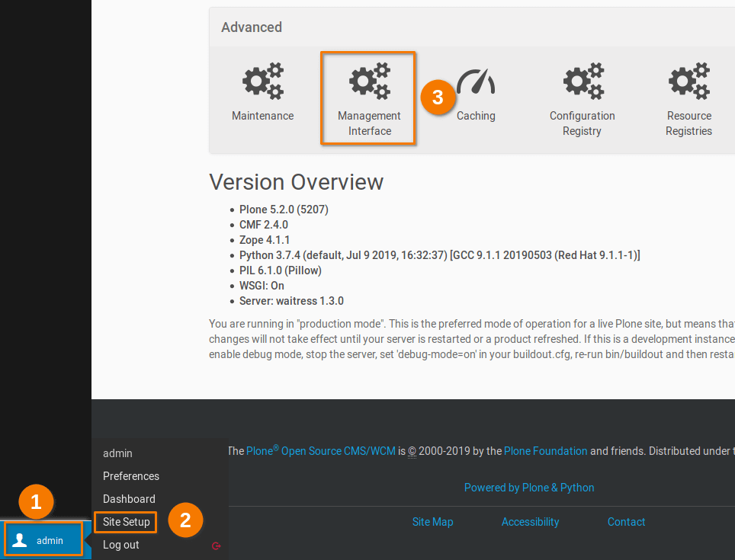Click the Zope 4.1.1 version entry
The image size is (735, 560).
click(x=265, y=240)
